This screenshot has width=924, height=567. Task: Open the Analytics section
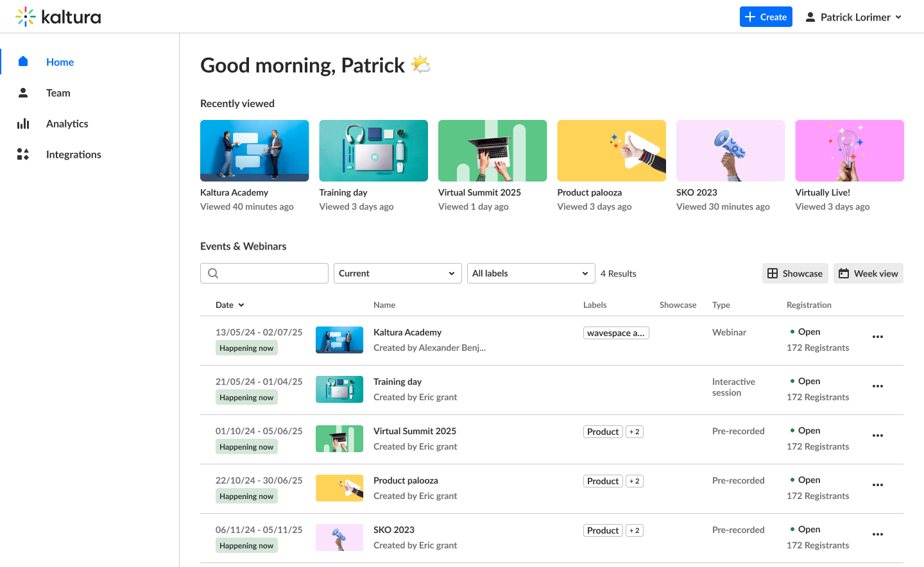[90, 123]
